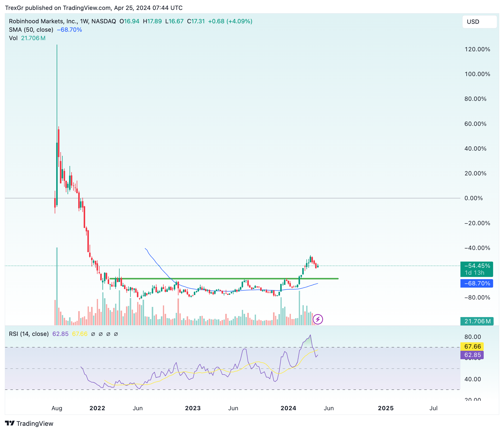Select the green horizontal support line
This screenshot has height=432, width=504.
(223, 278)
